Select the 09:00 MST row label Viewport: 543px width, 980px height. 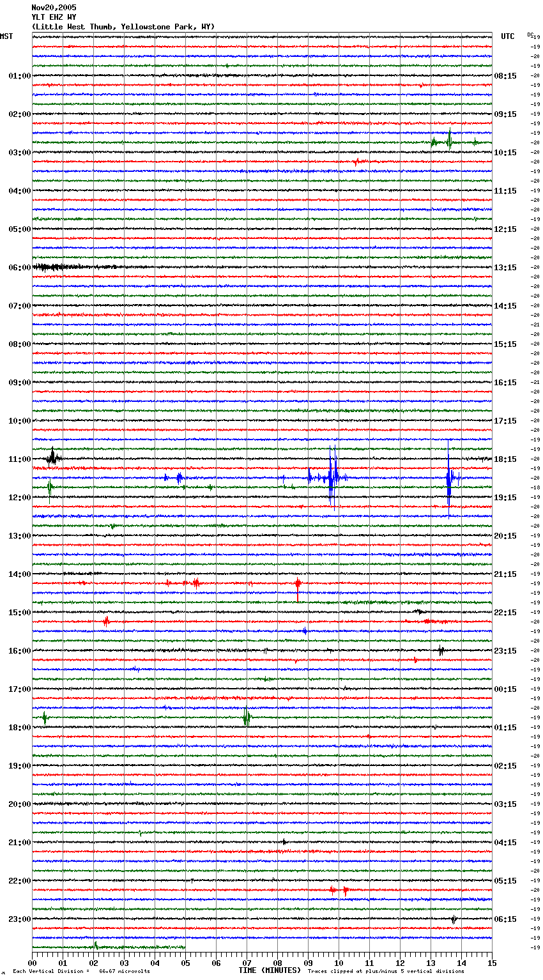[x=20, y=383]
